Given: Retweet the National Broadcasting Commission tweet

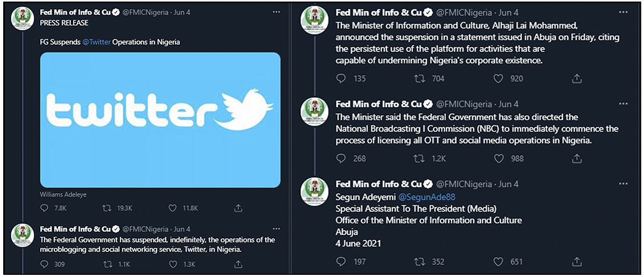Looking at the screenshot, I should [x=419, y=158].
